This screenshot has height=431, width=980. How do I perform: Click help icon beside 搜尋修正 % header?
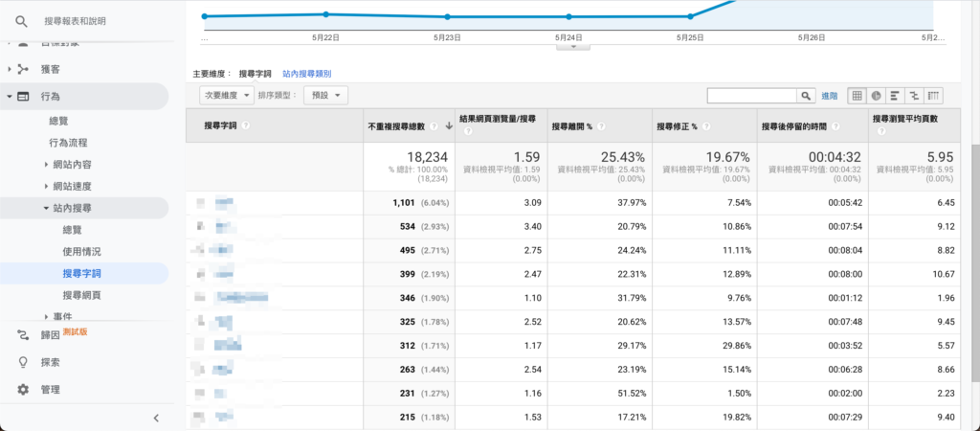(x=705, y=126)
